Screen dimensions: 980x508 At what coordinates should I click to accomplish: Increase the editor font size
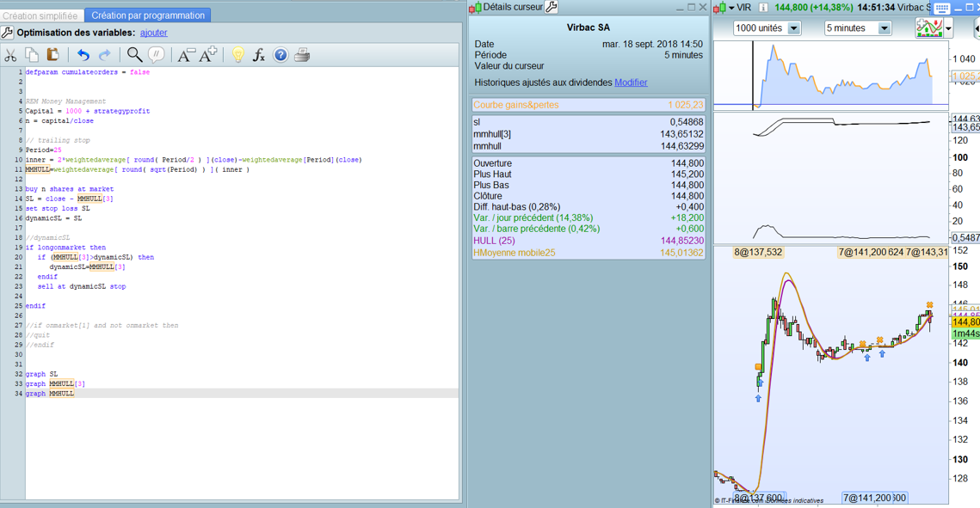[208, 55]
